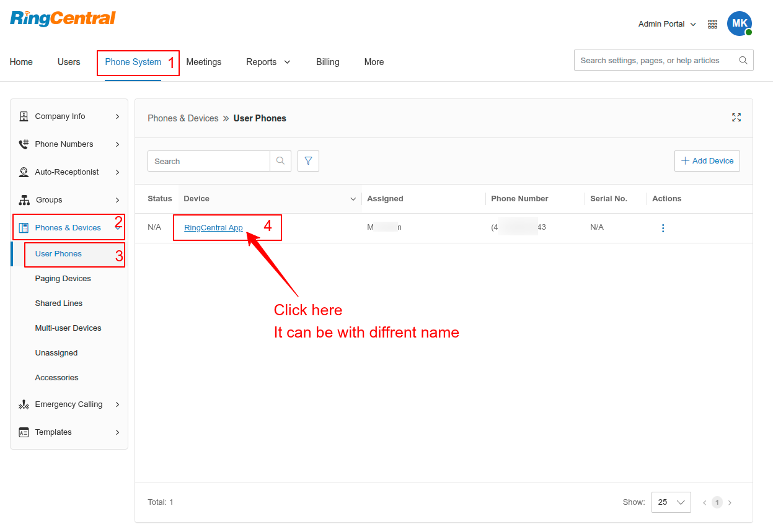
Task: Switch to the Billing tab
Action: click(x=327, y=62)
